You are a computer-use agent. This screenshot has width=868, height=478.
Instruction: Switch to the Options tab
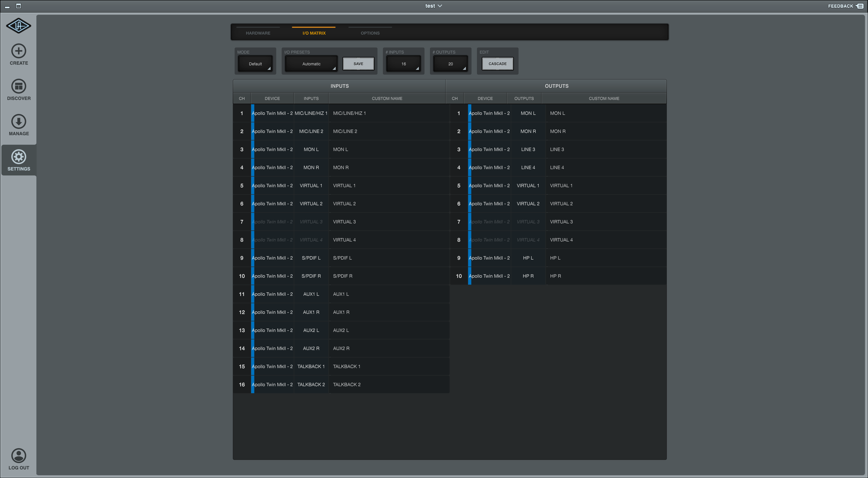(x=370, y=33)
